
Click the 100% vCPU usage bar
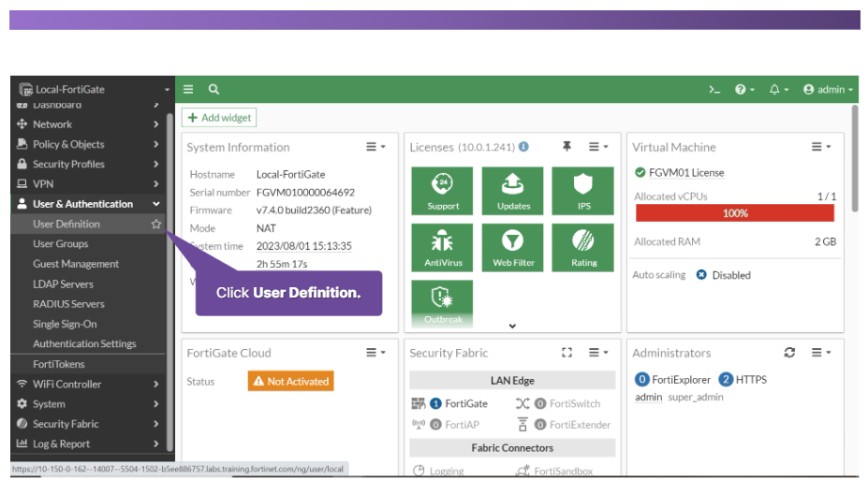point(735,213)
